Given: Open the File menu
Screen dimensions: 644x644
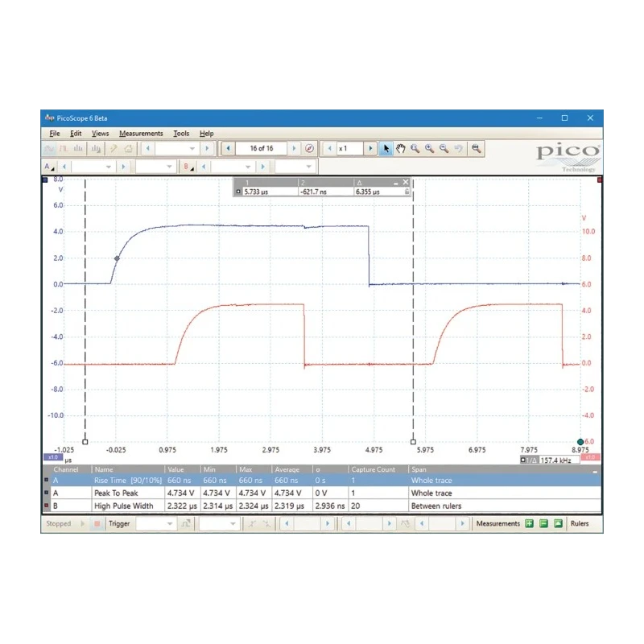Looking at the screenshot, I should [x=55, y=134].
